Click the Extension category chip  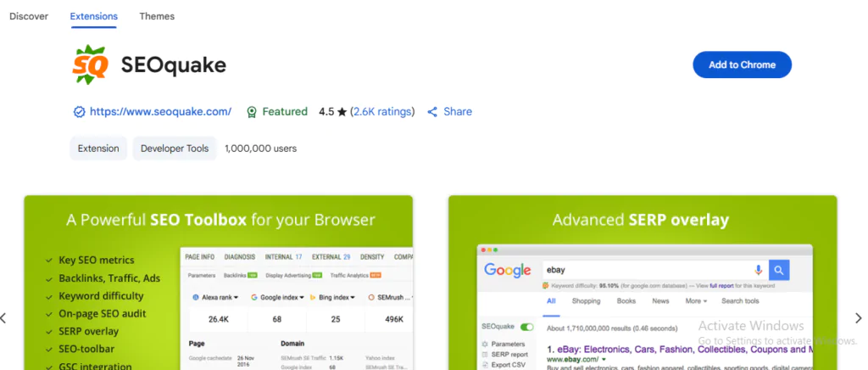[x=98, y=149]
